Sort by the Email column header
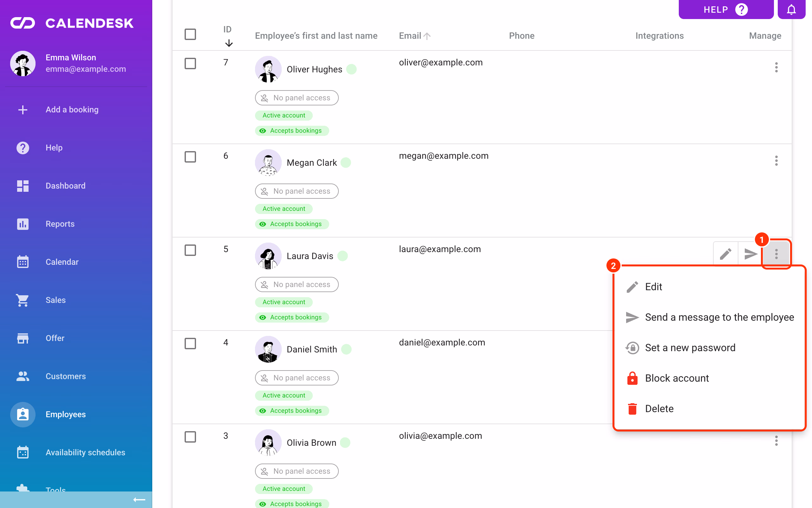812x508 pixels. 414,36
